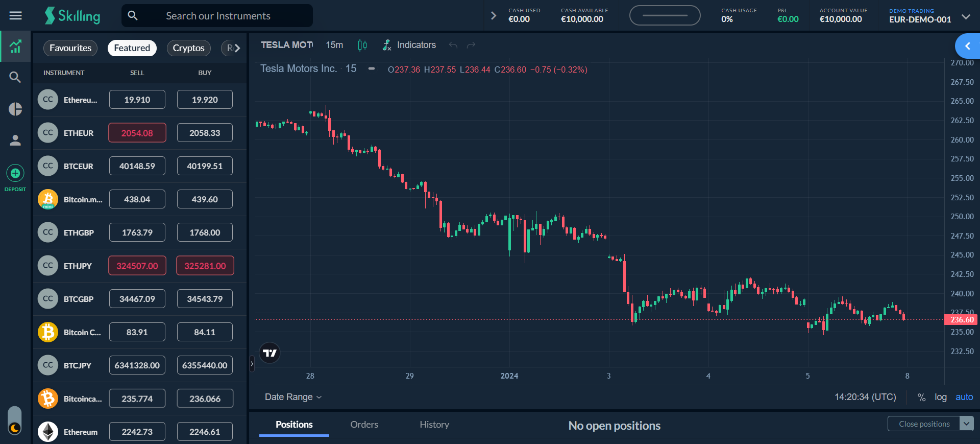Click Ethereum 19.920 buy price

coord(205,100)
